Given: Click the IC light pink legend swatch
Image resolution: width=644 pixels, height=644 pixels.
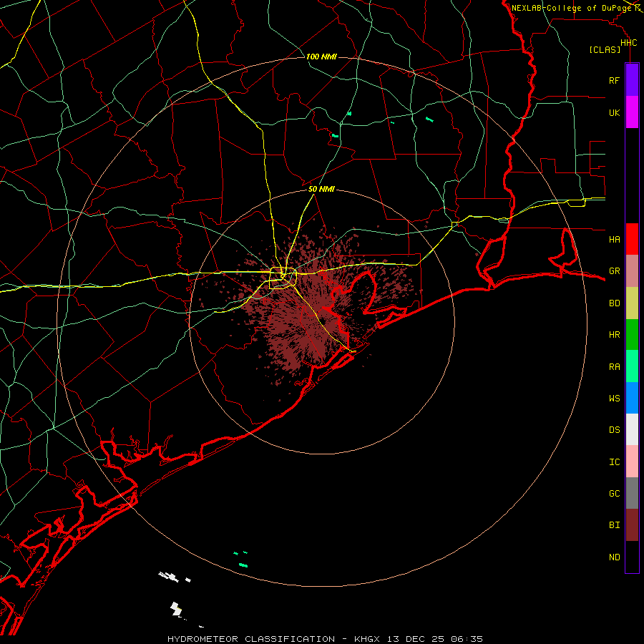Looking at the screenshot, I should pyautogui.click(x=632, y=462).
